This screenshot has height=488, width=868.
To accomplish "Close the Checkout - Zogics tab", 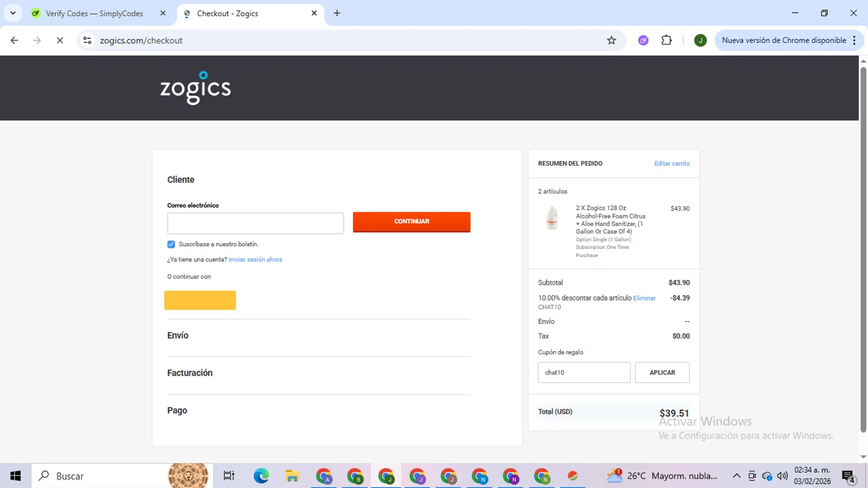I will point(314,13).
